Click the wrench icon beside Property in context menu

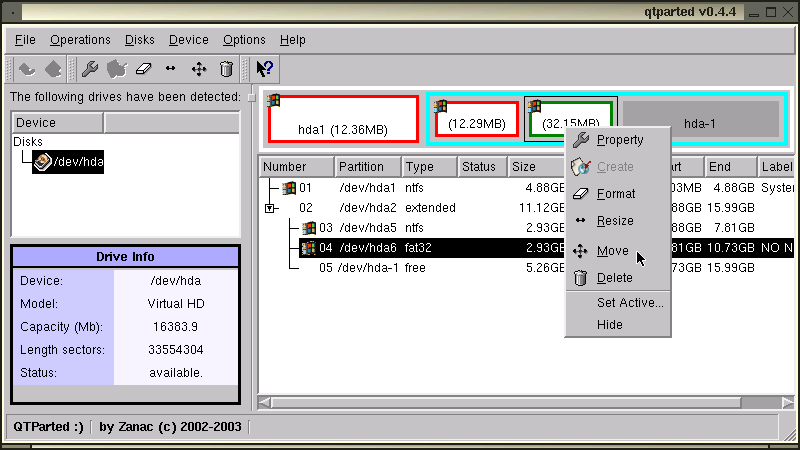coord(581,139)
